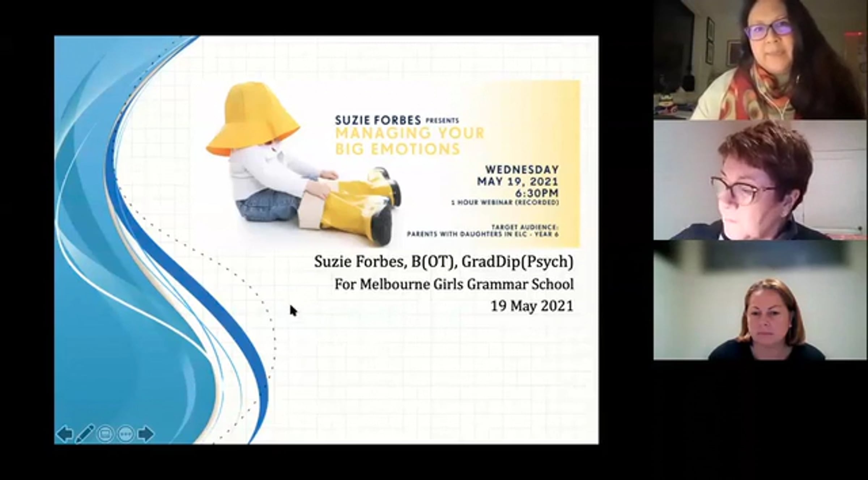Screen dimensions: 868x480
Task: Click the '6:30PM' time text
Action: (537, 193)
